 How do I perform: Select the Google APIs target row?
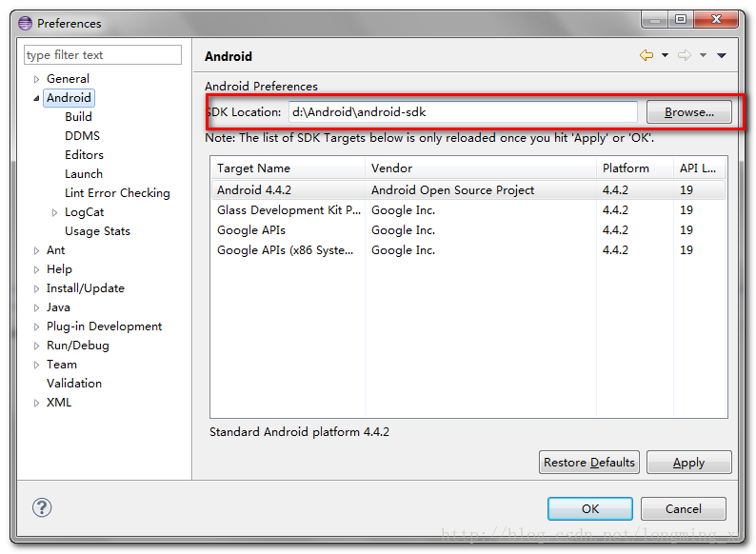(x=468, y=230)
